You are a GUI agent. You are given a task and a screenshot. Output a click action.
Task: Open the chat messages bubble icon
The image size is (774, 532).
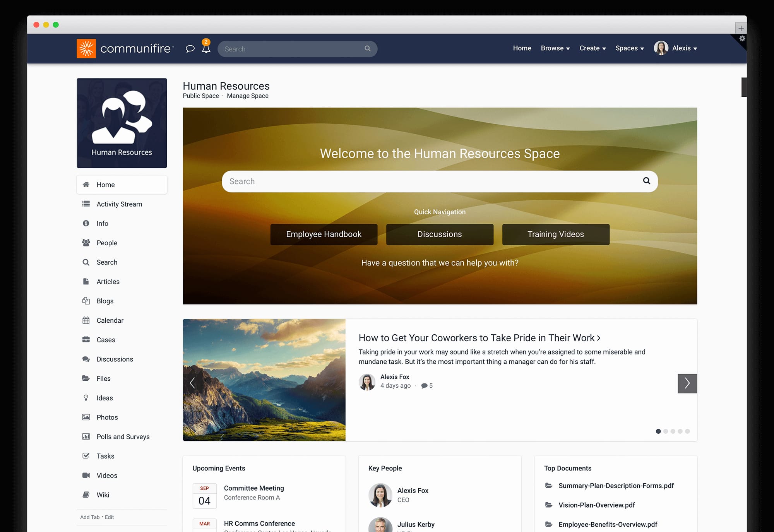tap(190, 49)
